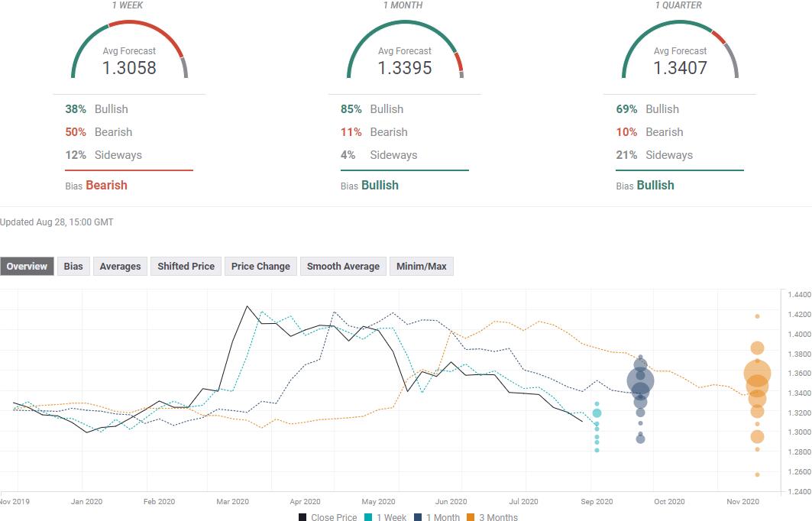Click 50% Bearish in 1 Week panel
This screenshot has height=521, width=812.
[99, 132]
